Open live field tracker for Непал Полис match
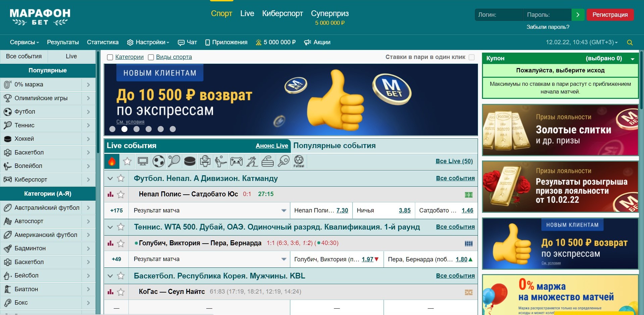Image resolution: width=644 pixels, height=315 pixels. coord(469,195)
